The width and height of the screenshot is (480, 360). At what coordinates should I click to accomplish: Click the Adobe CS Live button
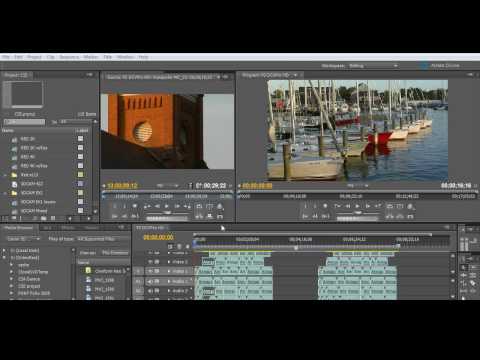pos(441,66)
